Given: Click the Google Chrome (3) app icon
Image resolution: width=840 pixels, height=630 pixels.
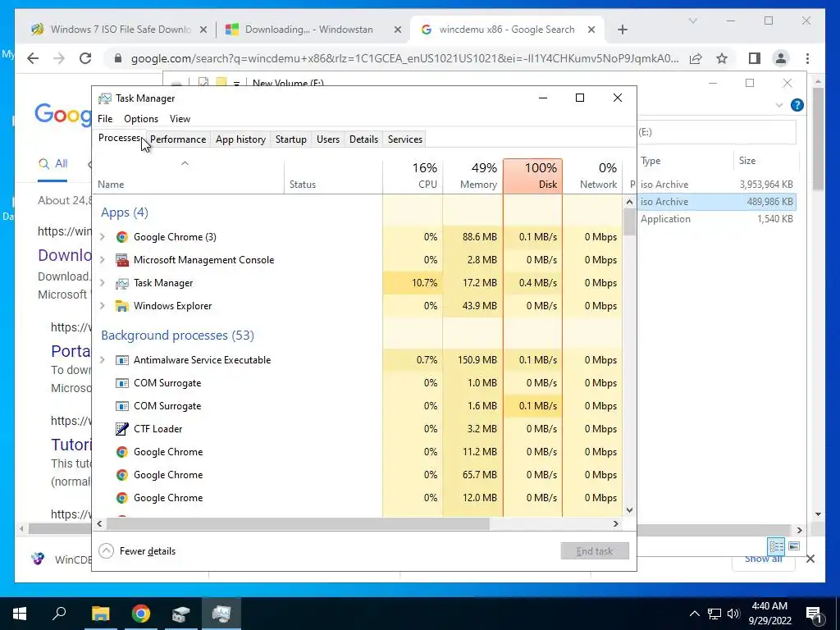Looking at the screenshot, I should (x=122, y=237).
